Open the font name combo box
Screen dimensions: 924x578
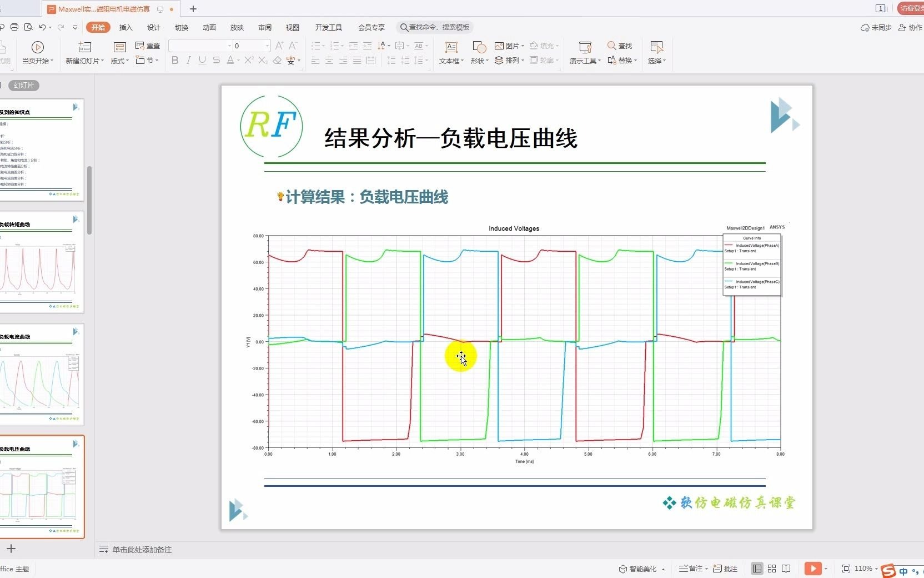(200, 46)
